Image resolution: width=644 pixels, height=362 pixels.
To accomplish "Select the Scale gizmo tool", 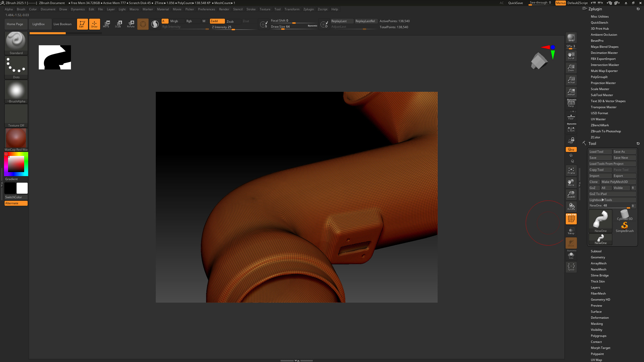I will 118,24.
